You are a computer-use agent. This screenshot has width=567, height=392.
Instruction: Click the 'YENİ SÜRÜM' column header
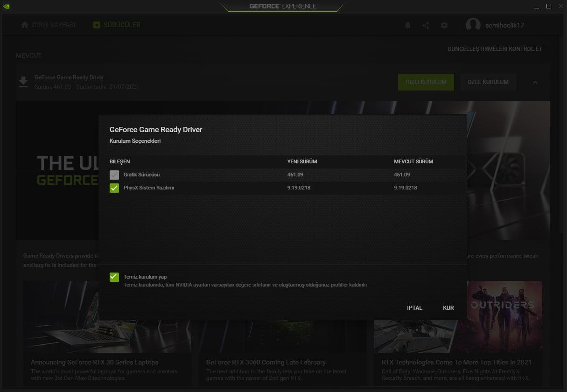pos(302,162)
